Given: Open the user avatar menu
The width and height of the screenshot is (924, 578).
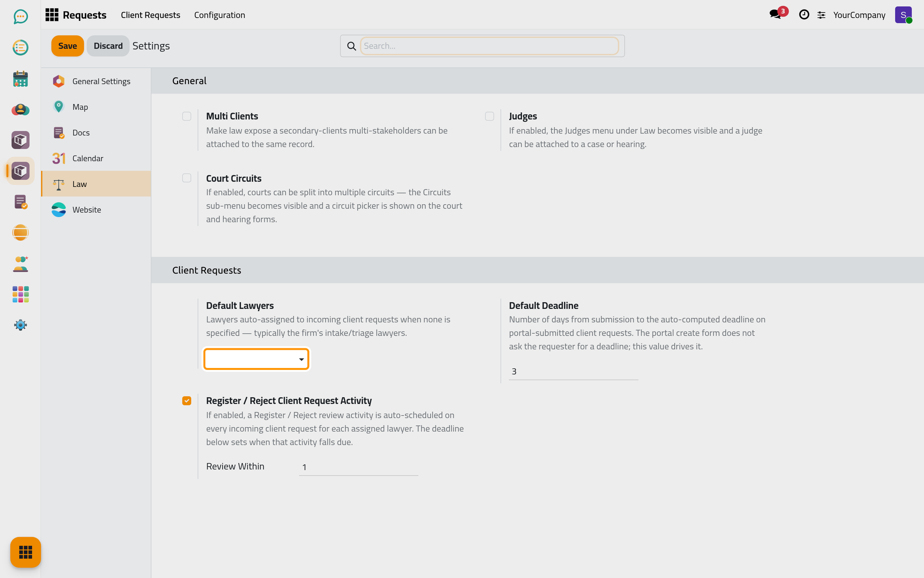Looking at the screenshot, I should [x=903, y=15].
